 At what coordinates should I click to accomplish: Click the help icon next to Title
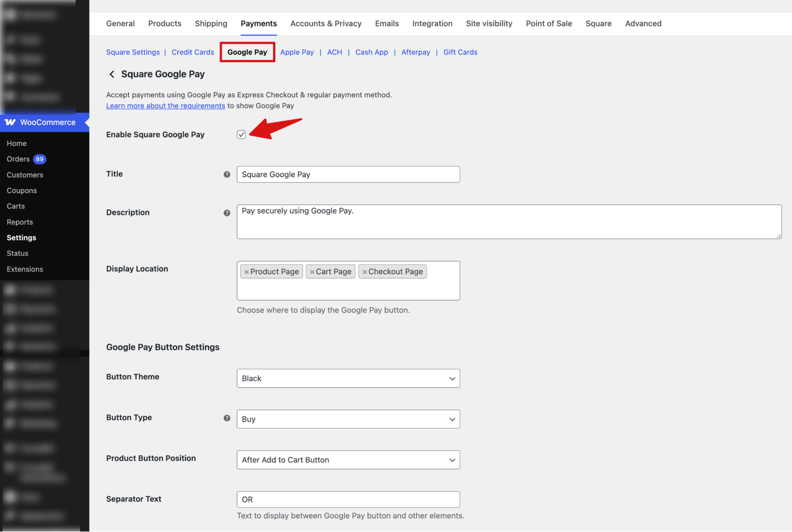(x=227, y=174)
